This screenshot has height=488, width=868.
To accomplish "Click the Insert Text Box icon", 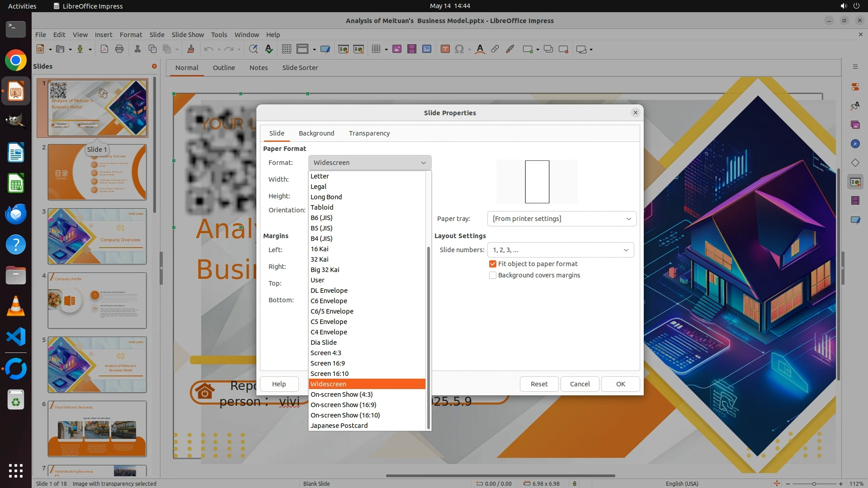I will pos(445,49).
